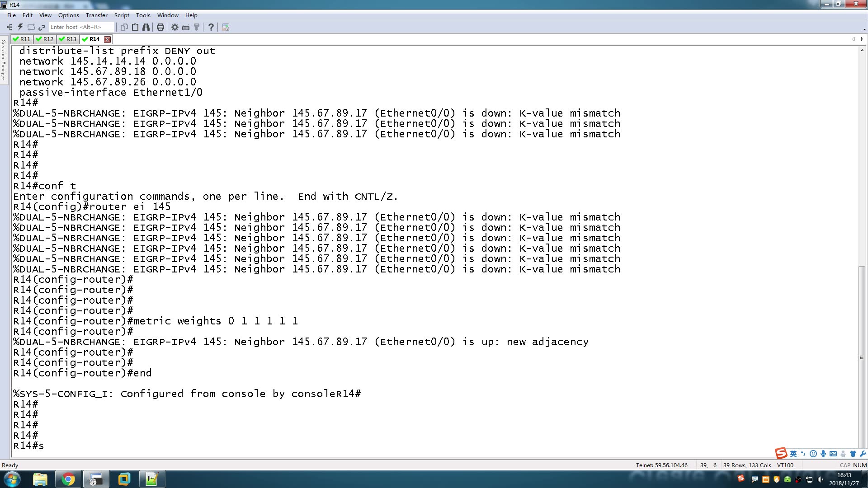Click the Find binoculars icon

[x=146, y=27]
